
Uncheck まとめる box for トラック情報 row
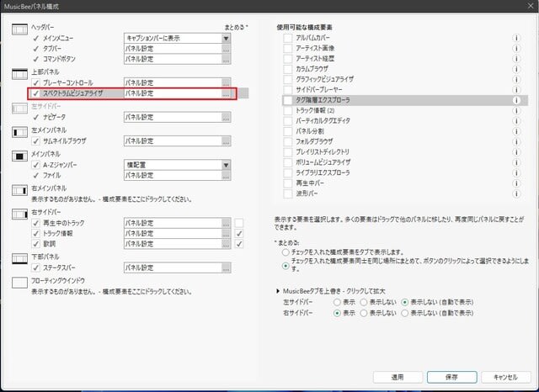[239, 234]
